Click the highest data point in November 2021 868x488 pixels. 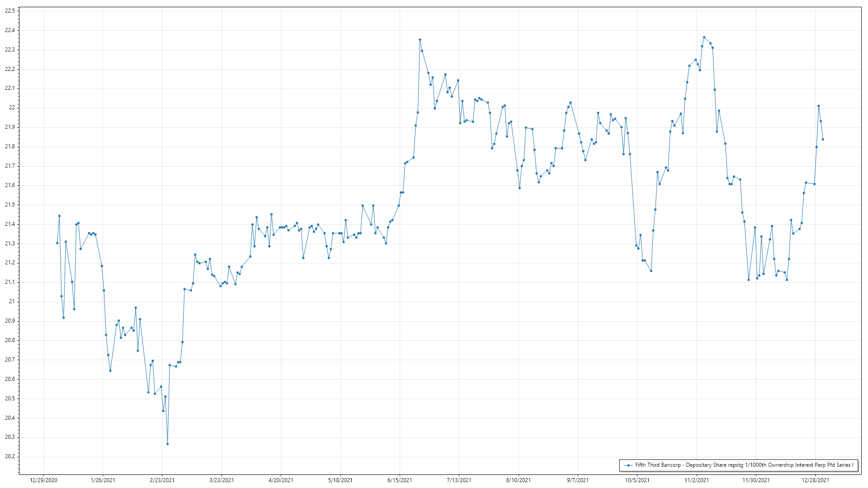(x=704, y=38)
